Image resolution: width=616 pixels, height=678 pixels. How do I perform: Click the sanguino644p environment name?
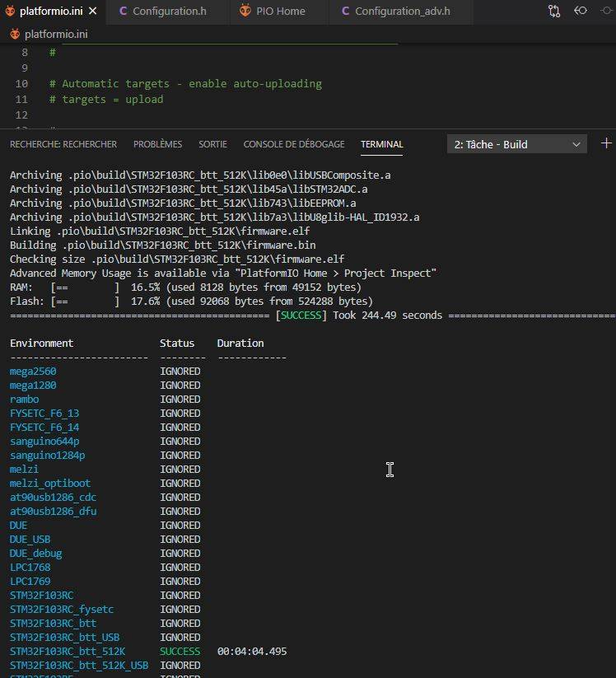pos(44,442)
